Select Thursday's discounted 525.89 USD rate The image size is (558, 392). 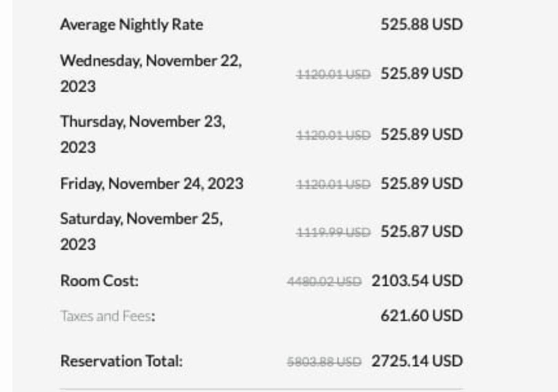pos(421,135)
